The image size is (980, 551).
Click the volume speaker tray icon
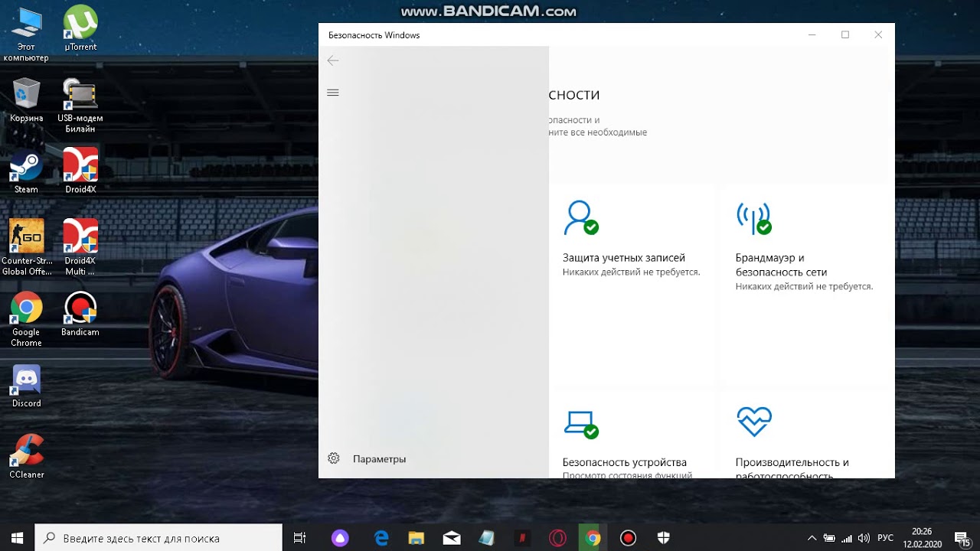(x=864, y=538)
